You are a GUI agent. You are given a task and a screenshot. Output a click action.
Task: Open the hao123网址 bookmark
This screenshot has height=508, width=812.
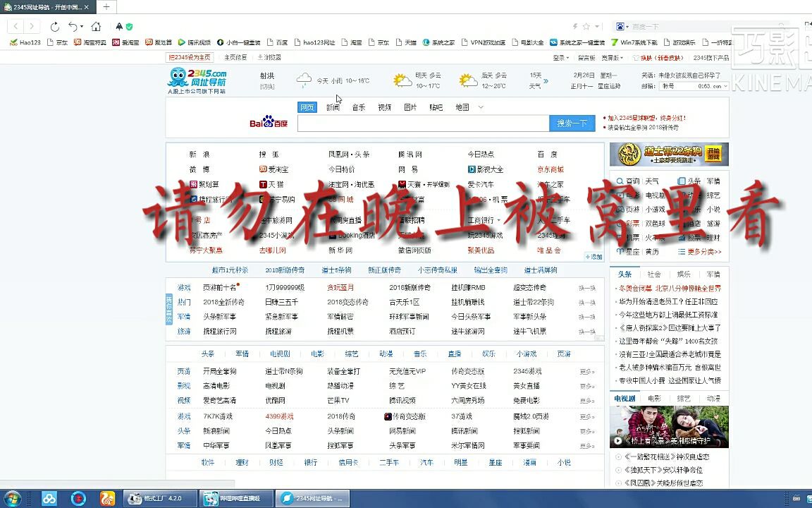coord(315,42)
